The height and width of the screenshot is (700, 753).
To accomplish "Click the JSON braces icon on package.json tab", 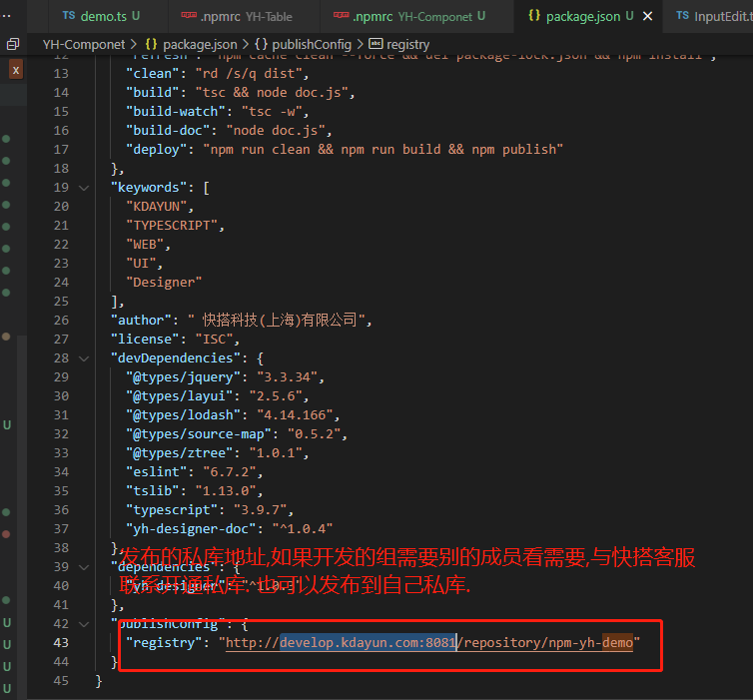I will pos(533,16).
